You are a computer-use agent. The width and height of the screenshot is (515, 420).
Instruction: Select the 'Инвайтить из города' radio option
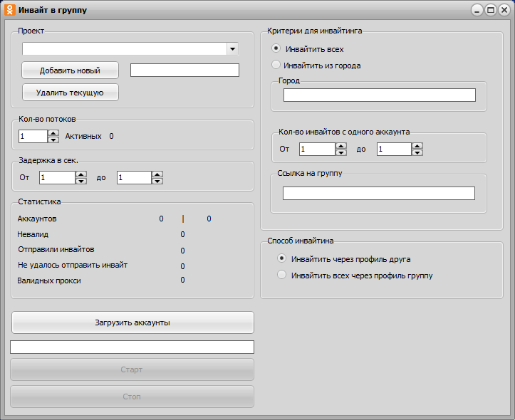click(276, 65)
